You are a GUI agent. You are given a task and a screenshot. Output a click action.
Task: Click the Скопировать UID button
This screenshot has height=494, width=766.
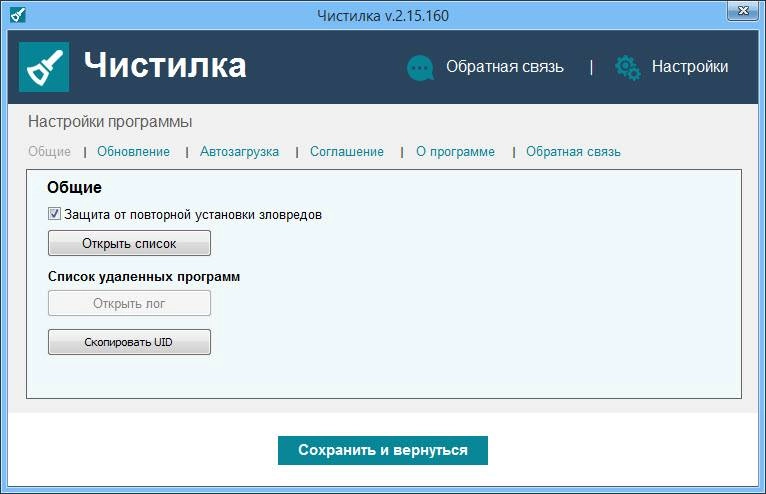click(x=129, y=342)
